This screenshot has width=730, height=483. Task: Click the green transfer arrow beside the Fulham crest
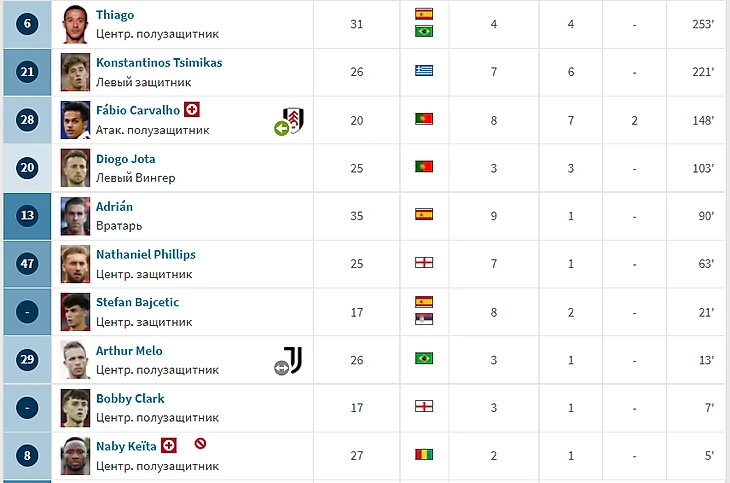point(282,128)
